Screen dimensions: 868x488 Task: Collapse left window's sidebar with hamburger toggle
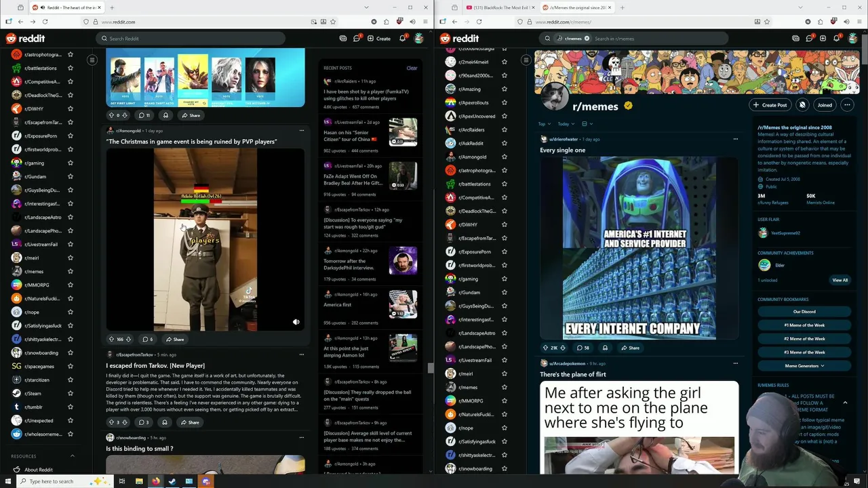click(92, 60)
